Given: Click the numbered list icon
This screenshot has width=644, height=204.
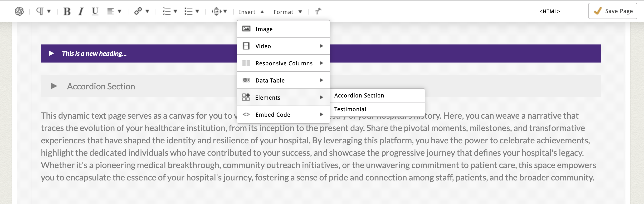Looking at the screenshot, I should [x=167, y=11].
